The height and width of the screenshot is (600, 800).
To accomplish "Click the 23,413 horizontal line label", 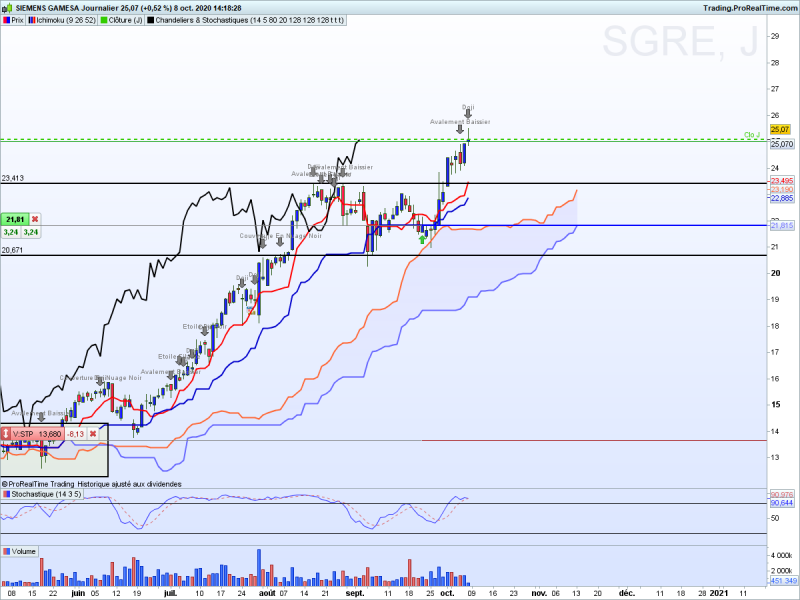I will tap(13, 178).
